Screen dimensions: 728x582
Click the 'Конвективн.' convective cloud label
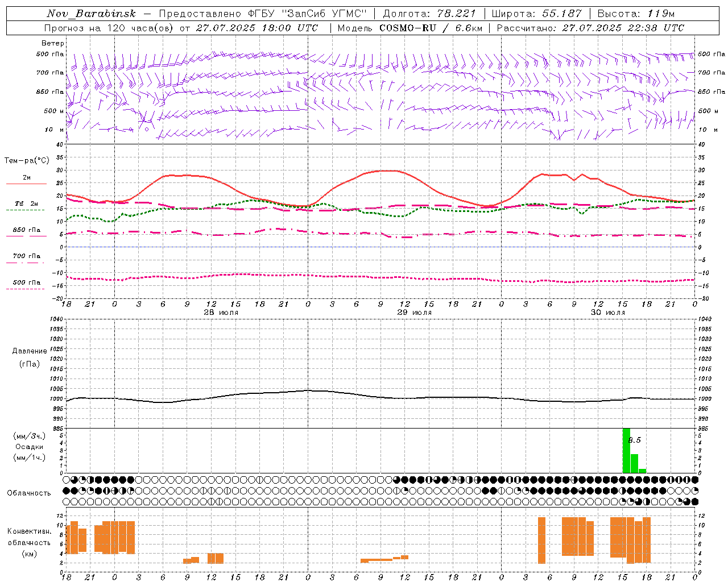(x=30, y=531)
